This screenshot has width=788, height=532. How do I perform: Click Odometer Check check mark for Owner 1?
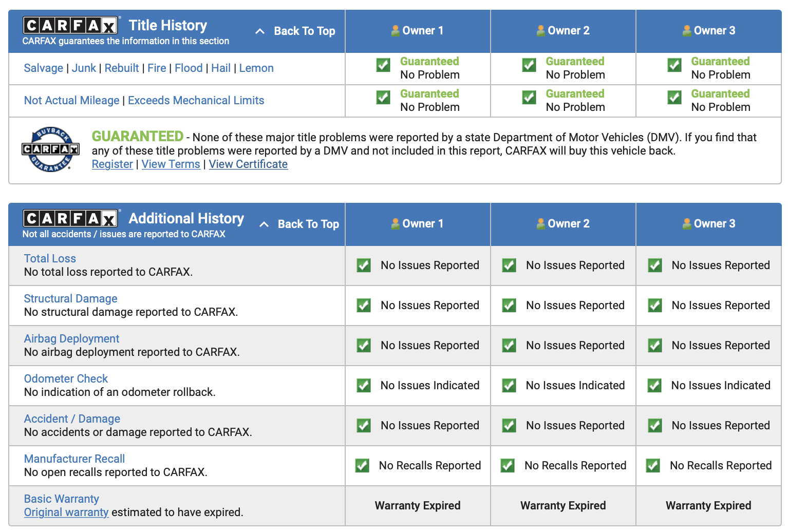click(x=364, y=385)
